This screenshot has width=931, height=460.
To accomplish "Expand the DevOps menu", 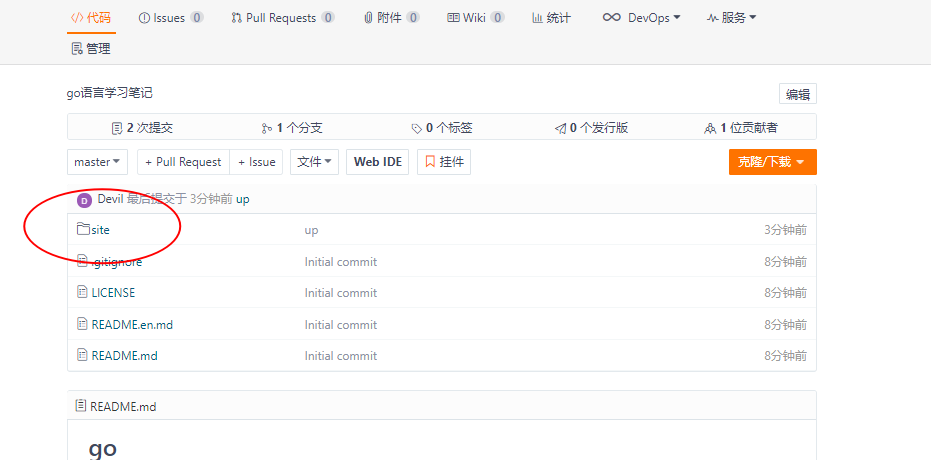I will (641, 18).
